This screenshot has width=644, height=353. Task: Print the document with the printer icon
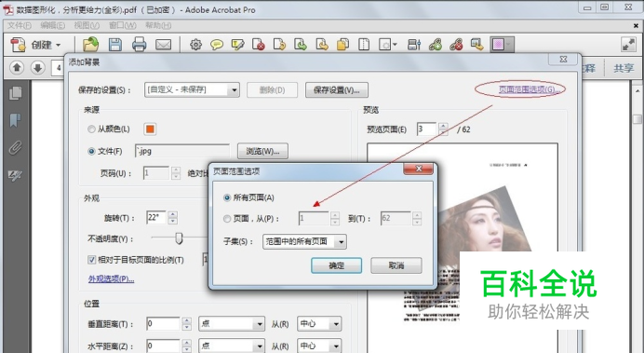pyautogui.click(x=140, y=45)
